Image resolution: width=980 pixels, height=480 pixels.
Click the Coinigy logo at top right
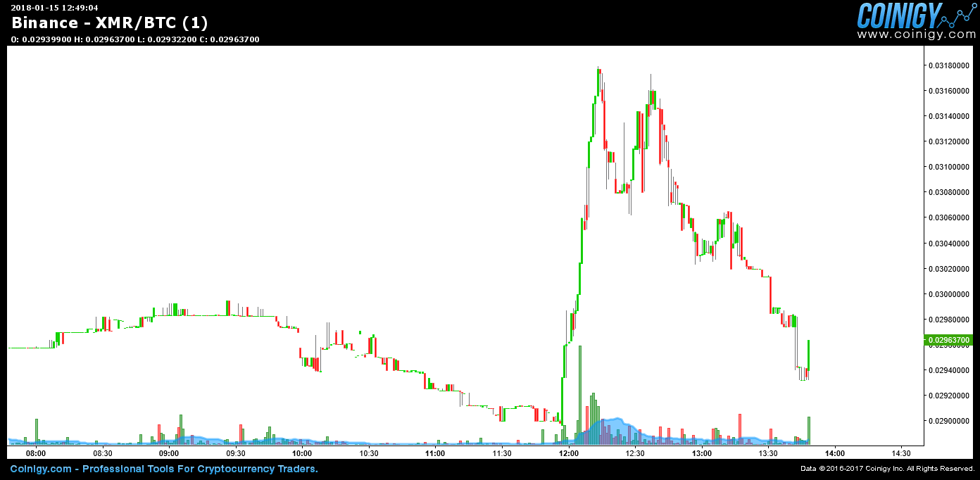coord(916,14)
